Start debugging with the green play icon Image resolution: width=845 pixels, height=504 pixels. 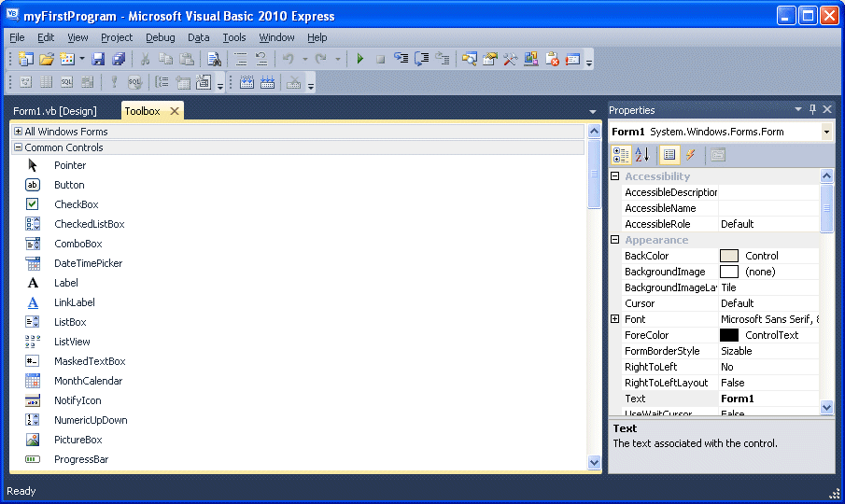click(360, 59)
